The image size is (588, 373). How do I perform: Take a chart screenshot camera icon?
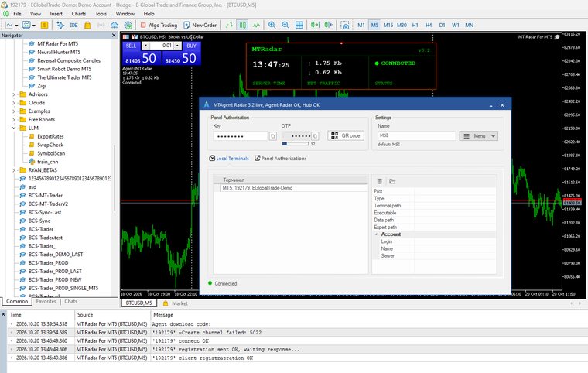[345, 25]
